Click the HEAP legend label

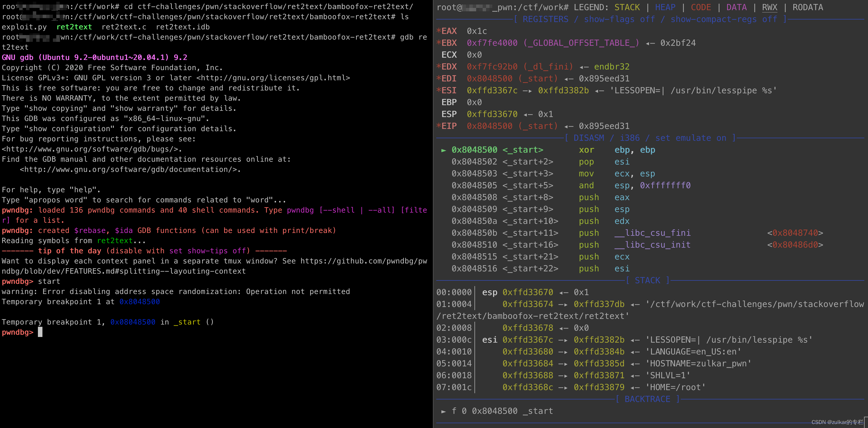pyautogui.click(x=665, y=7)
